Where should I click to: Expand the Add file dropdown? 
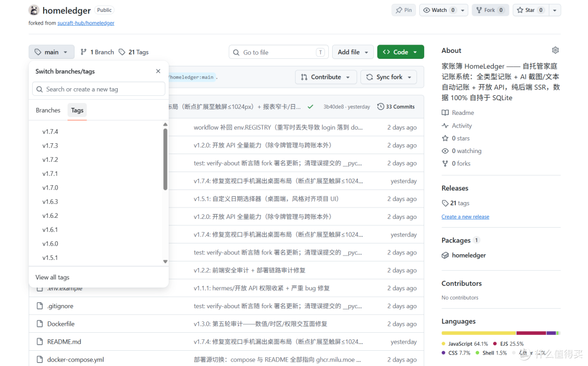point(353,52)
